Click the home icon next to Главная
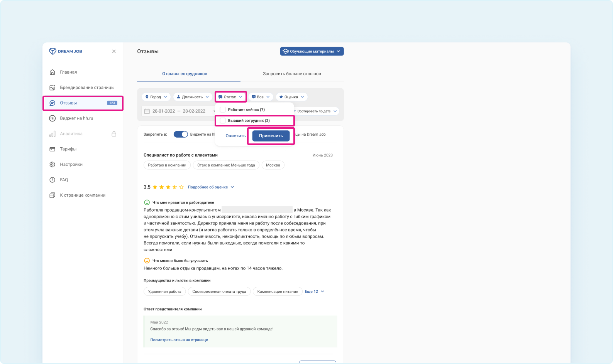This screenshot has height=364, width=613. point(52,72)
